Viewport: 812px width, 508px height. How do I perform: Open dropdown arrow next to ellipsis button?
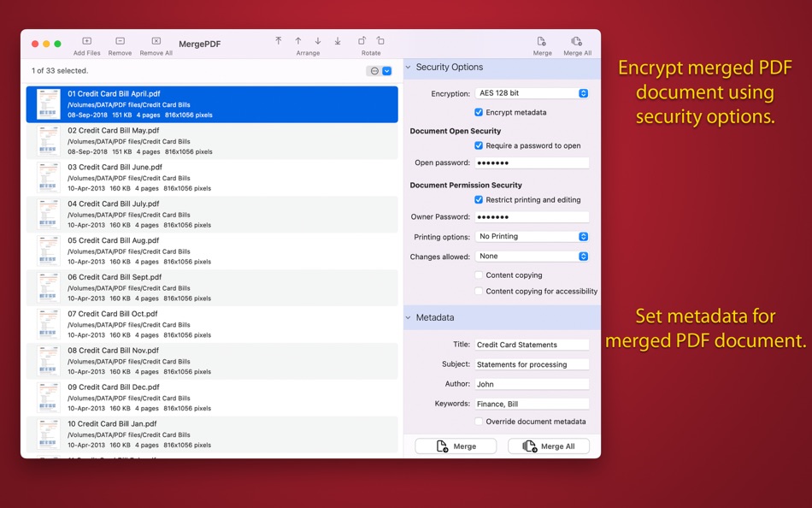(x=387, y=71)
